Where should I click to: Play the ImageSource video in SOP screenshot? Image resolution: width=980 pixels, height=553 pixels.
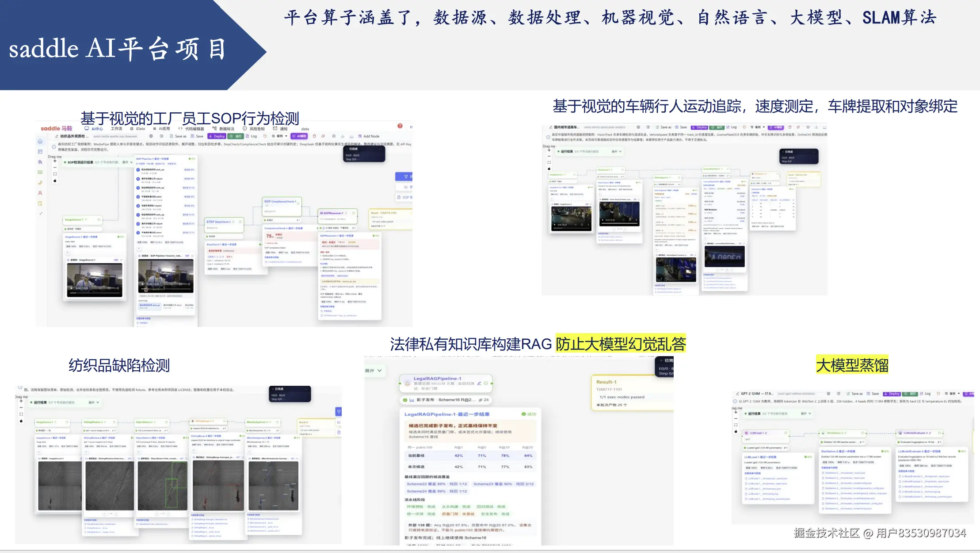point(72,288)
